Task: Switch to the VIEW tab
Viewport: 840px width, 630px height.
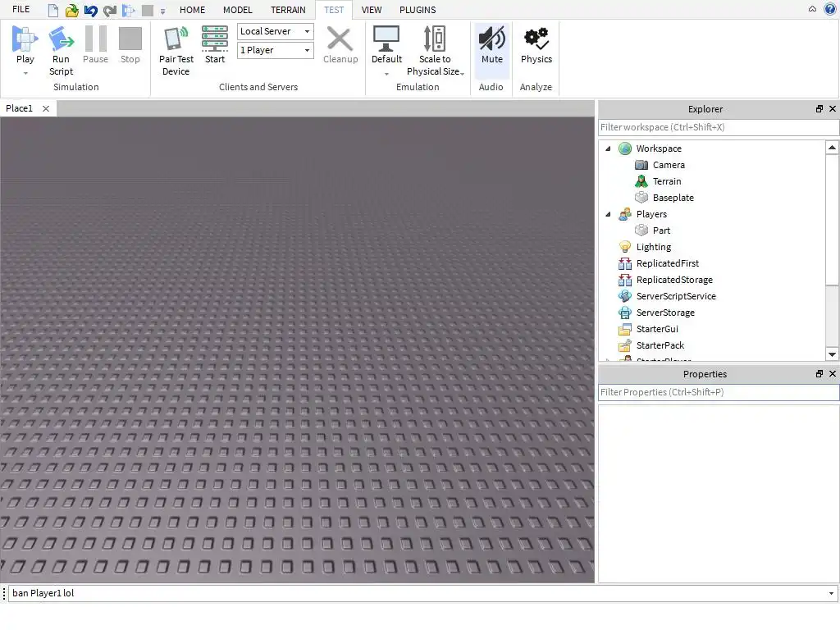Action: (372, 10)
